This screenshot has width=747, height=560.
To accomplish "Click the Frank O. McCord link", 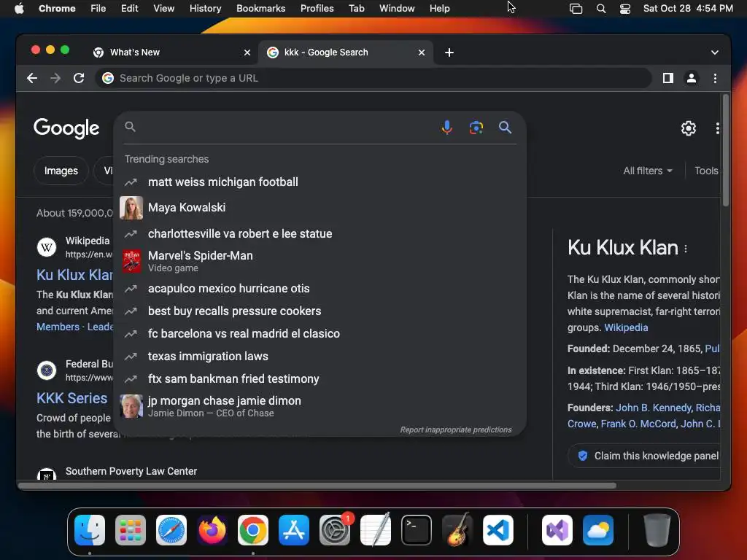I will [x=638, y=424].
